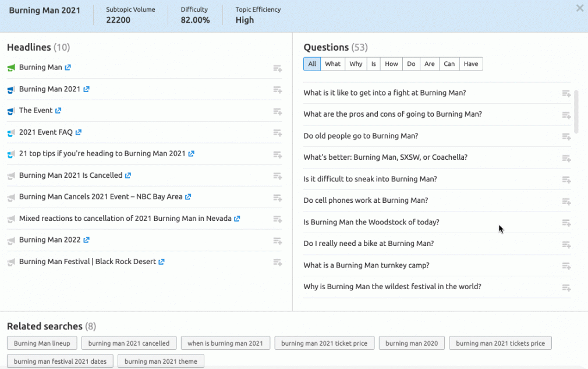Open external link for Burning Man 2022
The width and height of the screenshot is (588, 369).
click(86, 240)
